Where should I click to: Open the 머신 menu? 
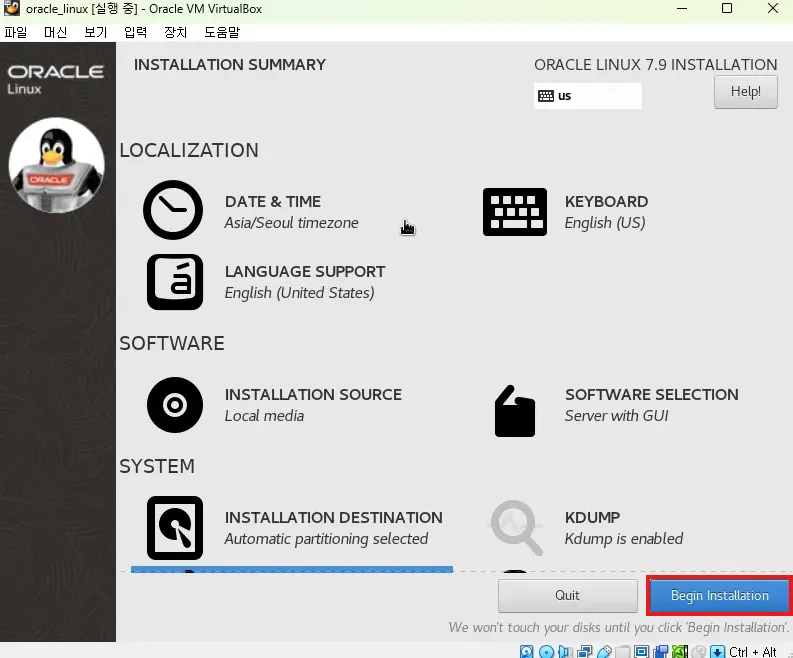(56, 32)
